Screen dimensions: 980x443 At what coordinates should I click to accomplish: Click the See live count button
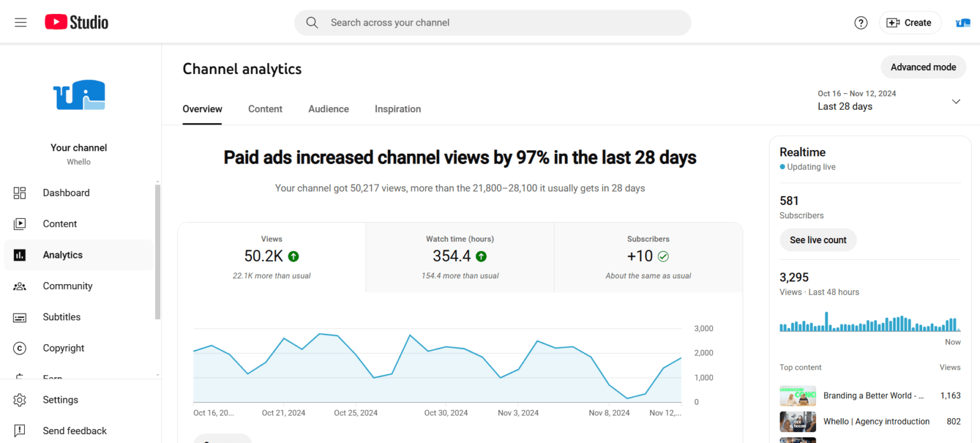pyautogui.click(x=818, y=240)
